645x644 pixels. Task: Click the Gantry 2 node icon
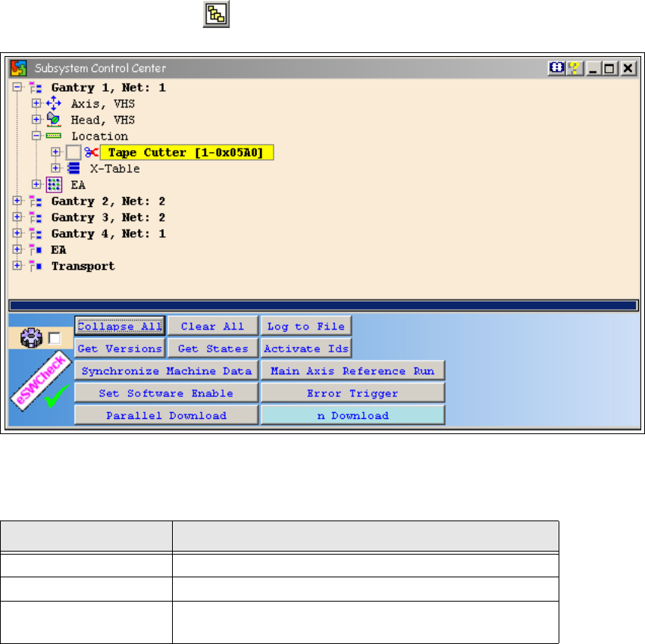point(36,201)
